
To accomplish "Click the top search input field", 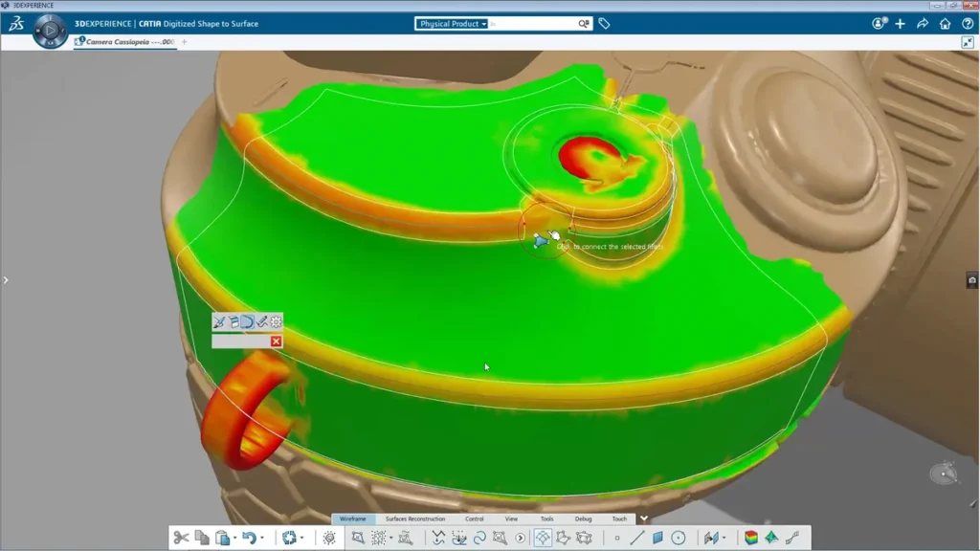I will click(x=533, y=24).
